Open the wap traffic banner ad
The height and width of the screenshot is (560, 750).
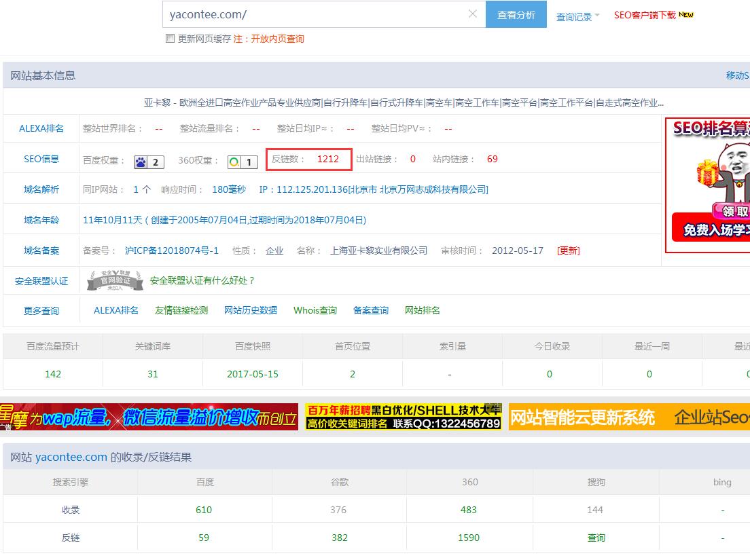[149, 417]
